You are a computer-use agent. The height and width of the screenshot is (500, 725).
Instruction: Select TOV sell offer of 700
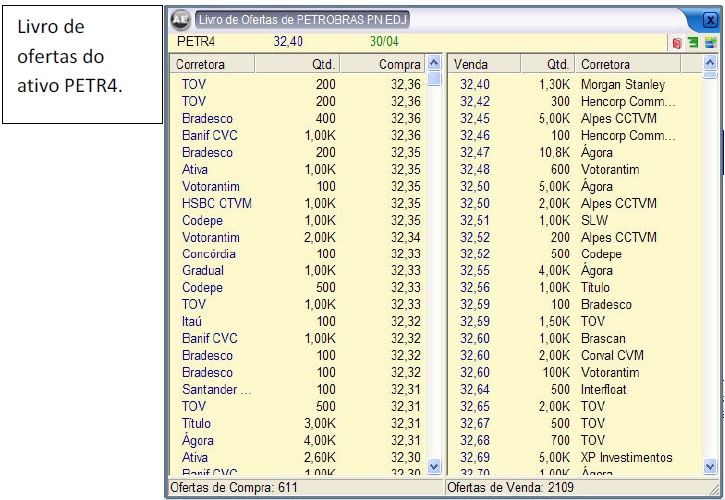tap(575, 440)
